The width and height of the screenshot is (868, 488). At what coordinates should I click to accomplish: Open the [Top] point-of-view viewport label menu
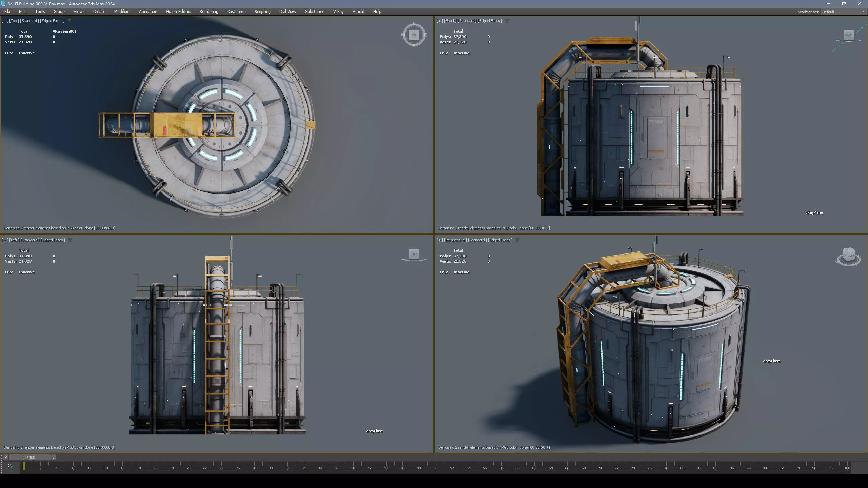(14, 21)
